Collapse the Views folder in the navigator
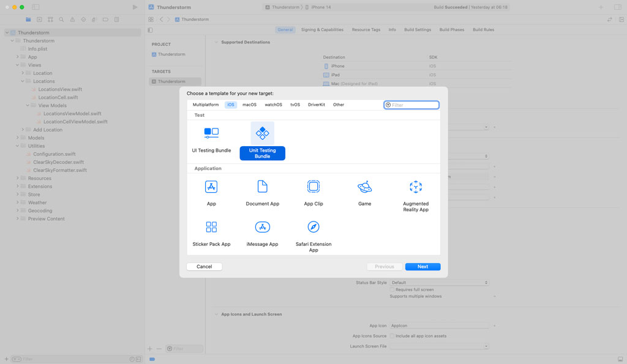This screenshot has width=627, height=364. point(17,65)
